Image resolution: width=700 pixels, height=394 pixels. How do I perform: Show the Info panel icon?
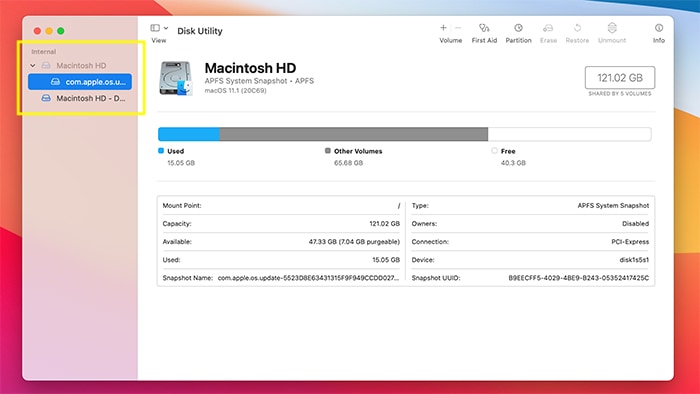pos(659,28)
